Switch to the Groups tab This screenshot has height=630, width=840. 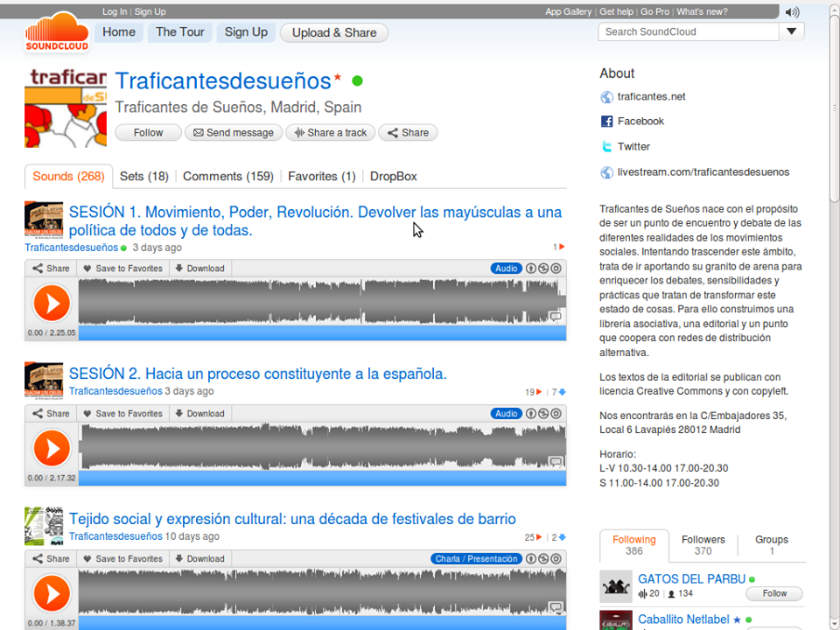(772, 545)
